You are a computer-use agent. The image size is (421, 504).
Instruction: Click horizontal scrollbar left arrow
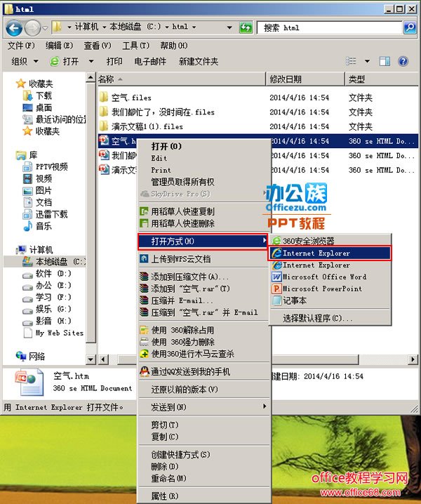click(x=103, y=359)
